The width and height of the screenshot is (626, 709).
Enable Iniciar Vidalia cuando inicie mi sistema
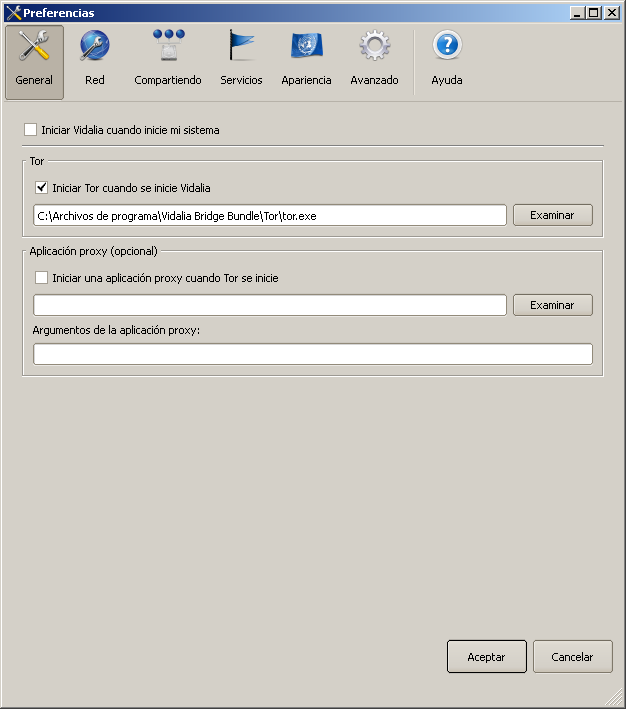pos(30,130)
